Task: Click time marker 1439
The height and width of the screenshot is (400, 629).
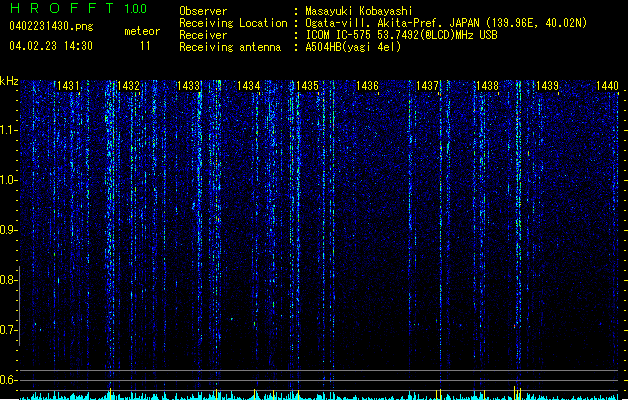Action: (547, 86)
